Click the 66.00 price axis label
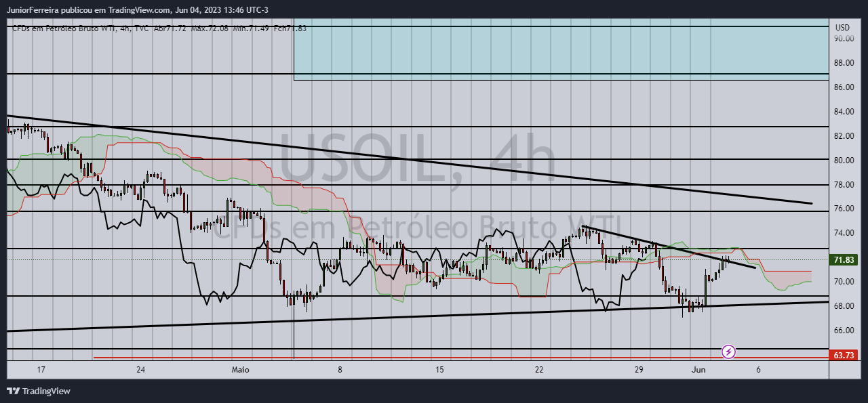Screen dimensions: 868x403 (844, 331)
